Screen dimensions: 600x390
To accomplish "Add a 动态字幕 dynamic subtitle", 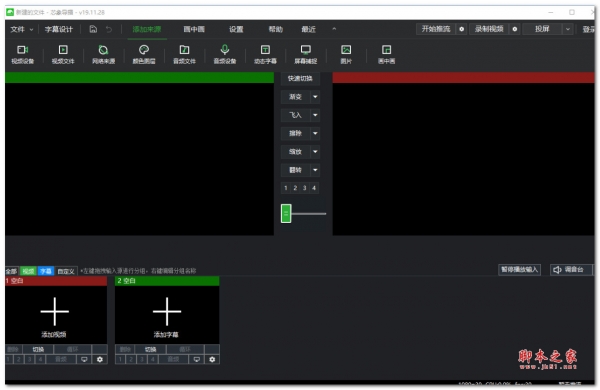I will point(265,54).
